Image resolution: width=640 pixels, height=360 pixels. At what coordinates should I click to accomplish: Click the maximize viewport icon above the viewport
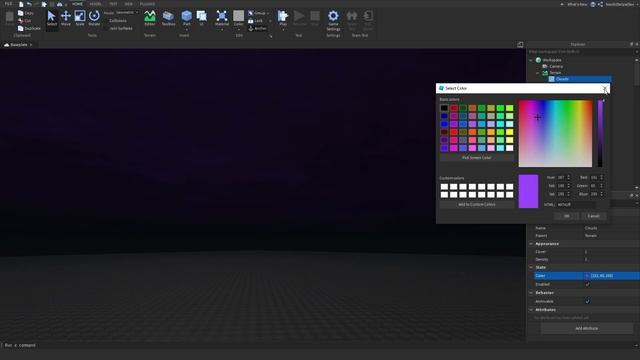click(520, 44)
